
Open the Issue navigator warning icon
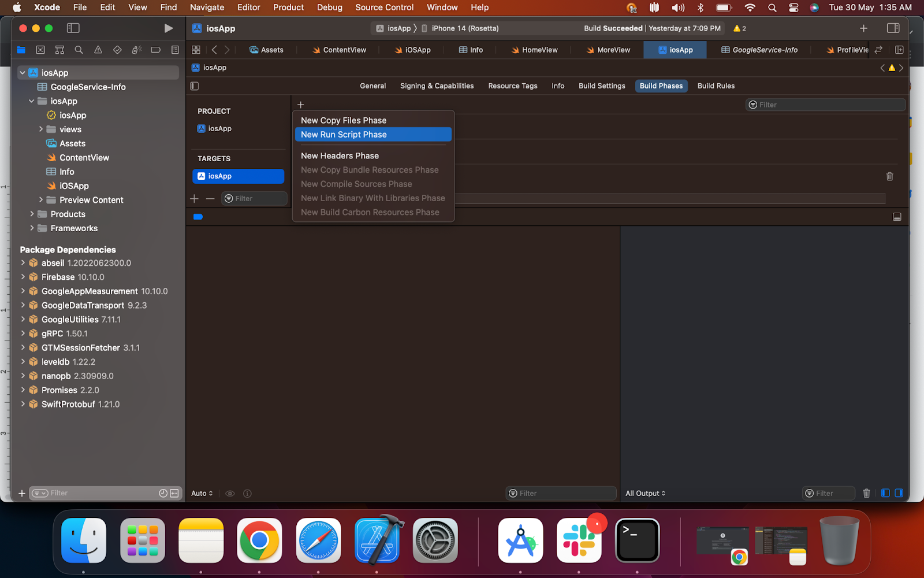[x=98, y=50]
